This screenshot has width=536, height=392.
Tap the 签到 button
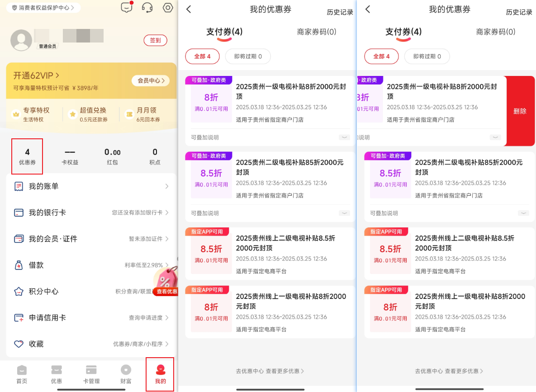coord(155,40)
